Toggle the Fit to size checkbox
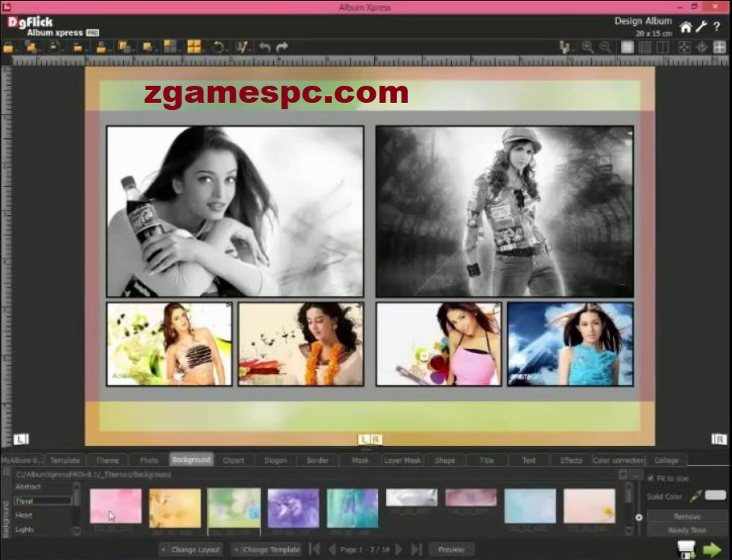This screenshot has width=732, height=560. (651, 478)
